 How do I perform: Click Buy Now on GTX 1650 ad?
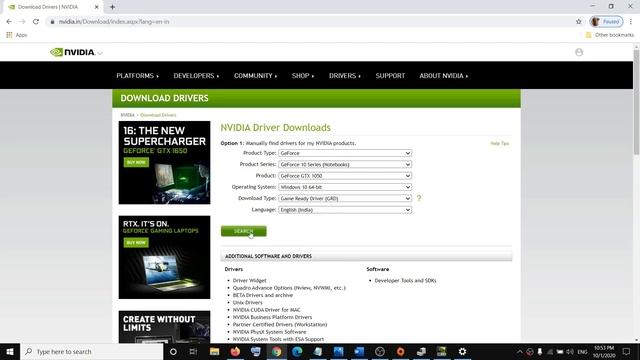136,162
